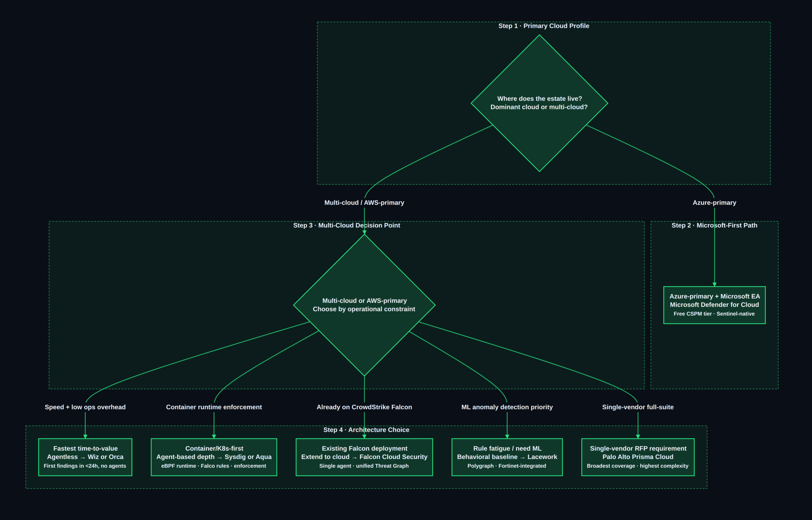This screenshot has height=520, width=812.
Task: Select the 'Existing Falcon deployment' box
Action: click(x=364, y=457)
